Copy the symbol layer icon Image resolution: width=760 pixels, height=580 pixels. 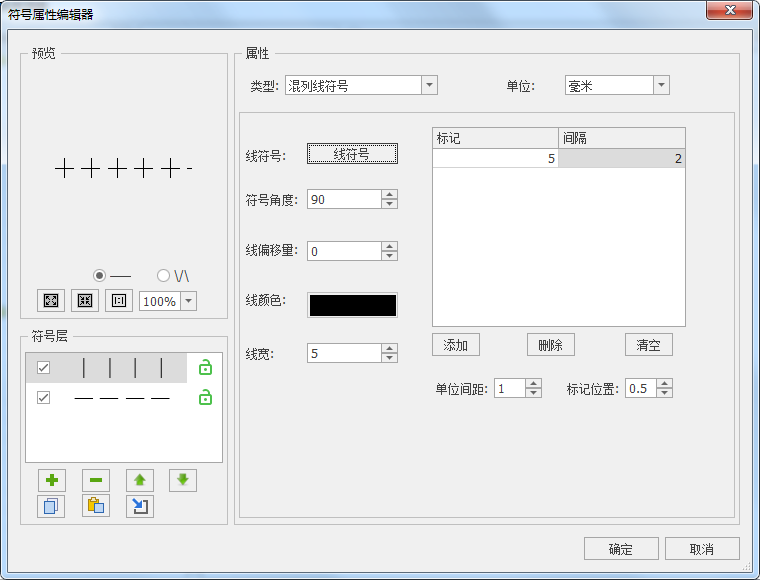tap(51, 506)
